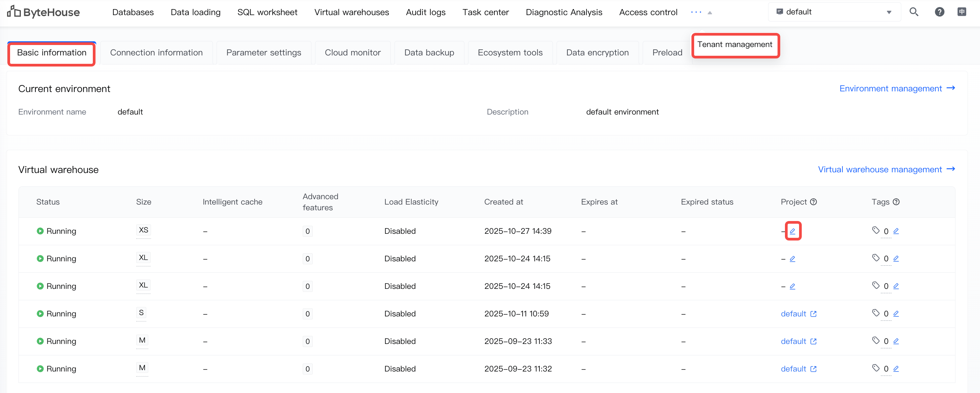980x393 pixels.
Task: Switch to Connection information tab
Action: [156, 53]
